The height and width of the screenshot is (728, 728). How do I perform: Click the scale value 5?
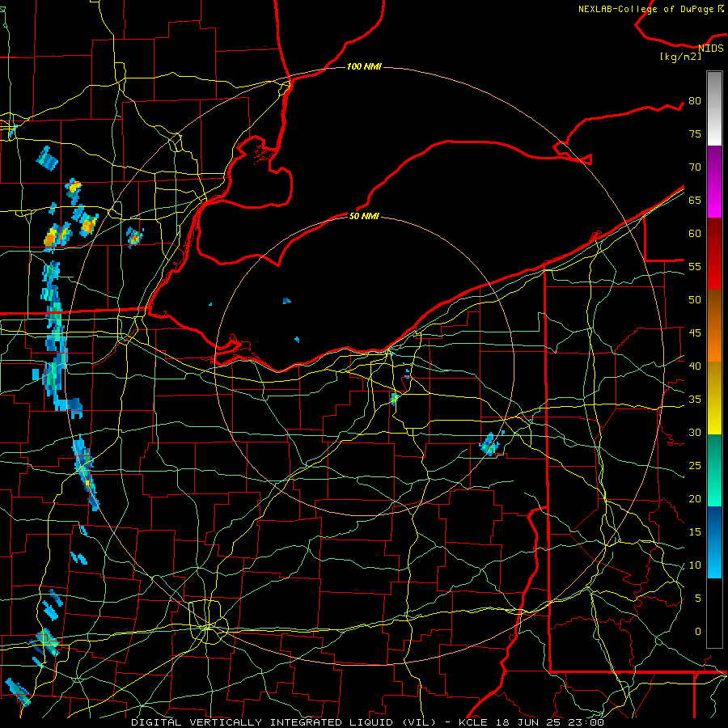point(697,598)
